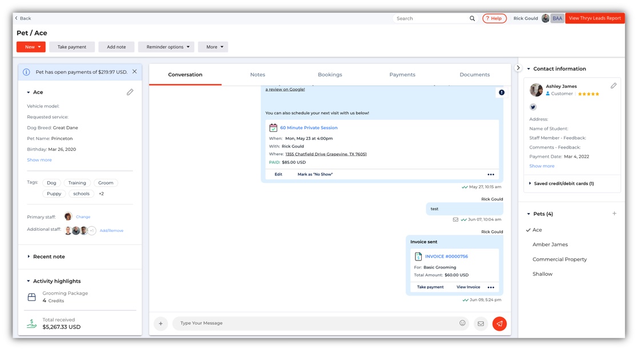Click the invoice document icon
Screen dimensions: 644x353
418,256
